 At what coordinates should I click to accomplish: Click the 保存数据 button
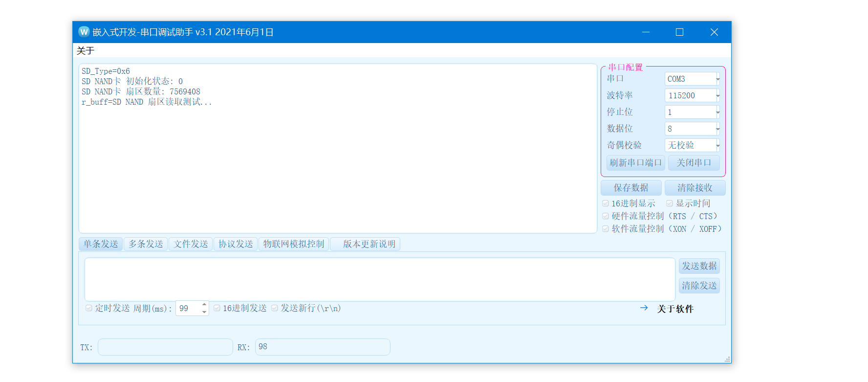(631, 188)
